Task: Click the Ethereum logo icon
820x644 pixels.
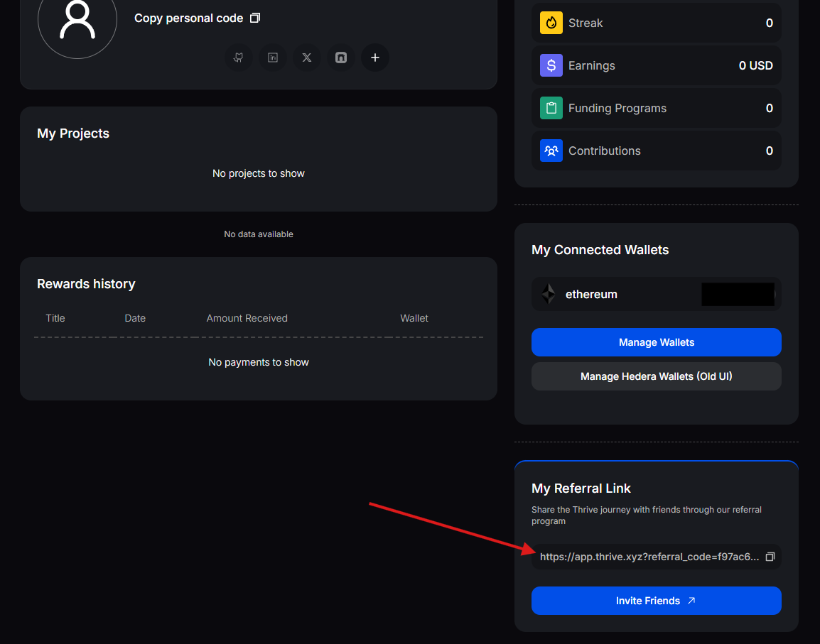Action: pos(549,294)
